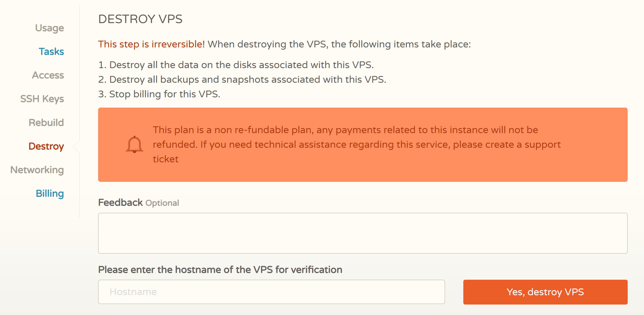
Task: Click the red "This step is irreversible!" text
Action: tap(151, 44)
